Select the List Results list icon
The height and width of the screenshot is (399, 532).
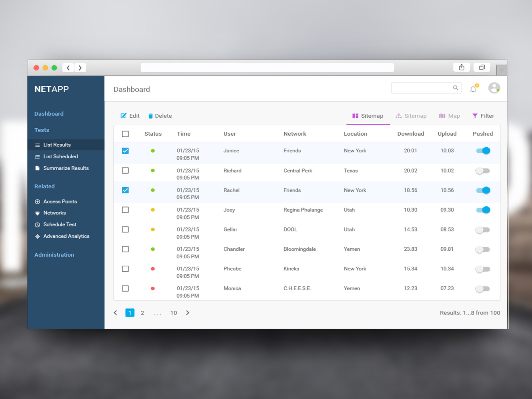pyautogui.click(x=37, y=145)
